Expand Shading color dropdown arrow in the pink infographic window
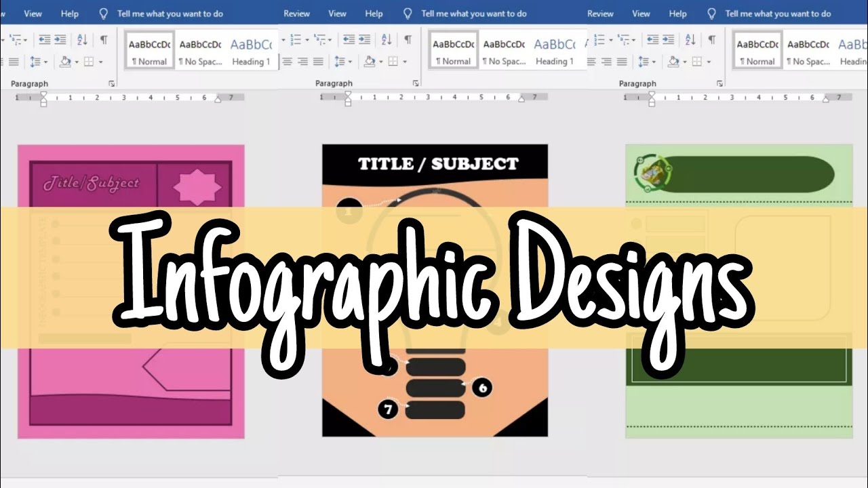Screen dimensions: 868x488 click(x=77, y=62)
